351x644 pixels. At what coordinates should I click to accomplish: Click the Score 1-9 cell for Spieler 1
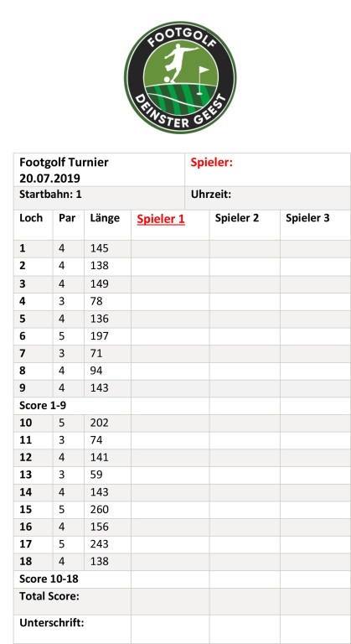170,406
